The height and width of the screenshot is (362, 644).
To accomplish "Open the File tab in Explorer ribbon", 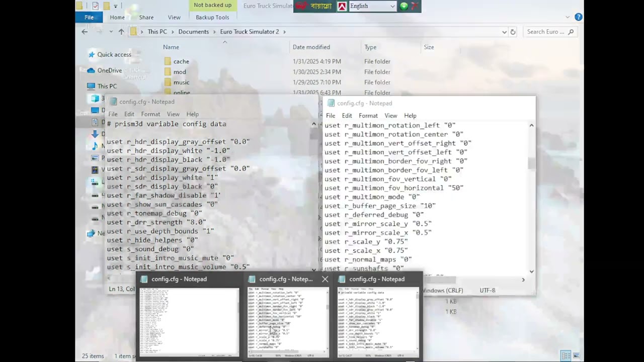I will (x=89, y=17).
